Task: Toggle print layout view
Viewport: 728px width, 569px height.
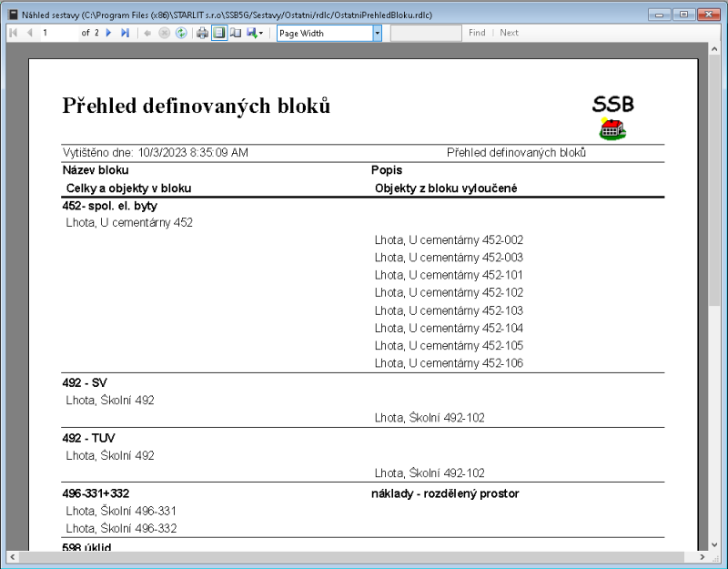Action: [x=218, y=33]
